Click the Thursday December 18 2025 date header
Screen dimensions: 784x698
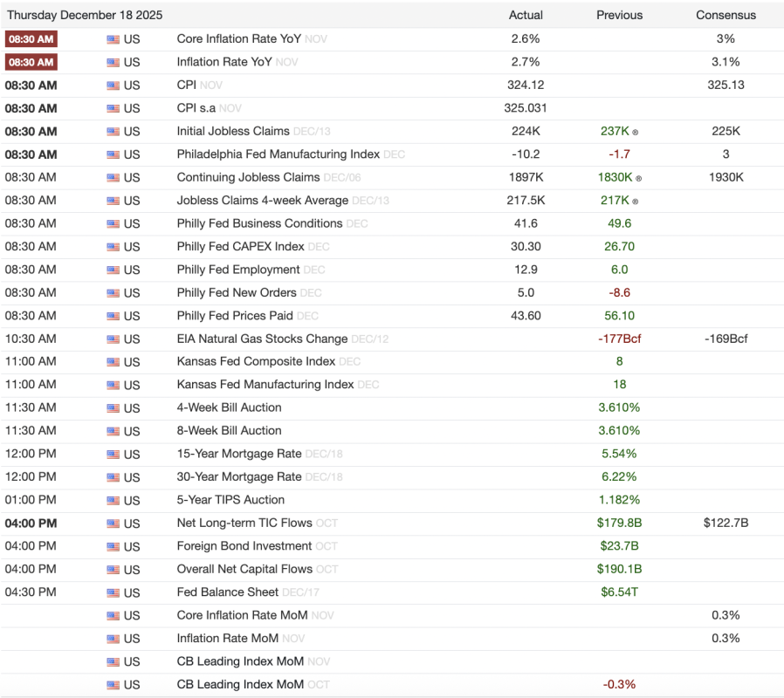pos(85,15)
